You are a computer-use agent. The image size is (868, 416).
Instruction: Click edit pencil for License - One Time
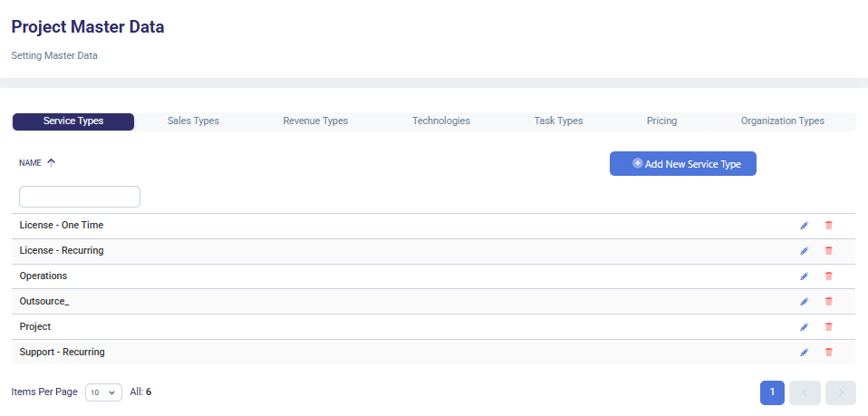[804, 226]
